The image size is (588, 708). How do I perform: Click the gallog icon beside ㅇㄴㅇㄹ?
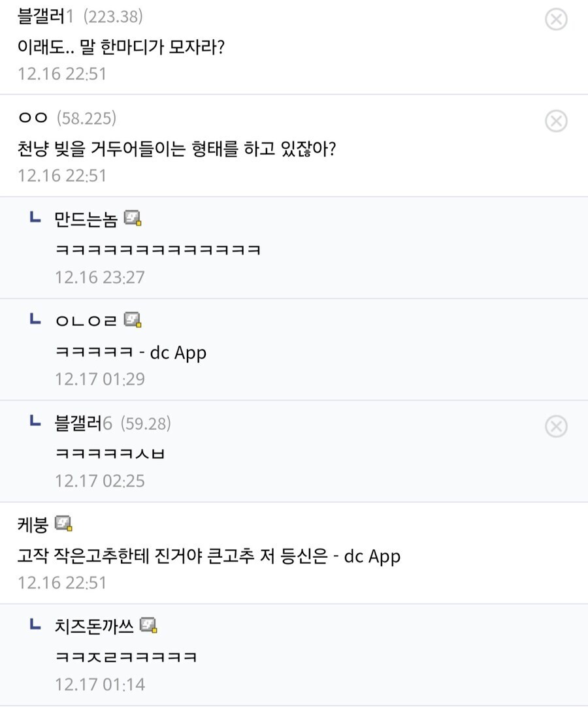[x=133, y=321]
